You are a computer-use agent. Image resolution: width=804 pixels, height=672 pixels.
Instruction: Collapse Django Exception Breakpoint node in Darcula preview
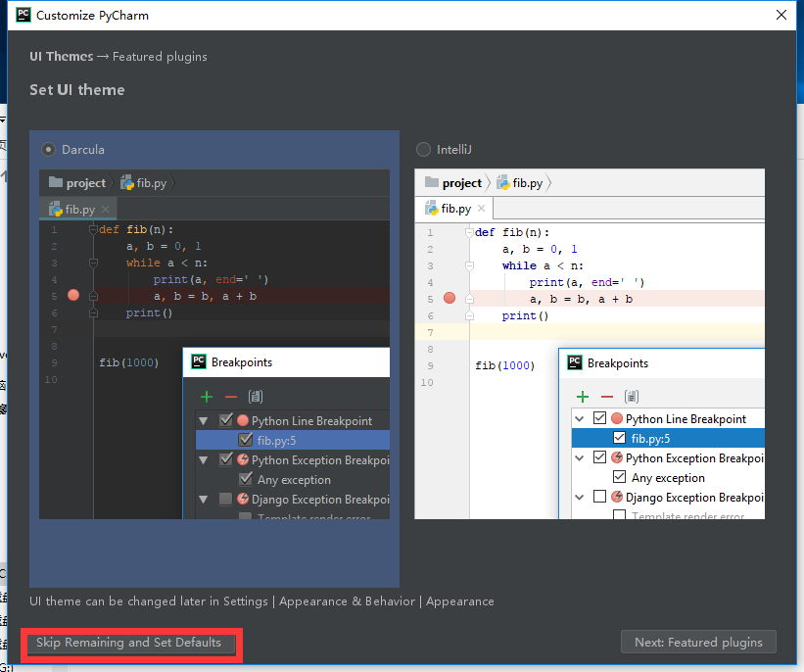pos(204,500)
